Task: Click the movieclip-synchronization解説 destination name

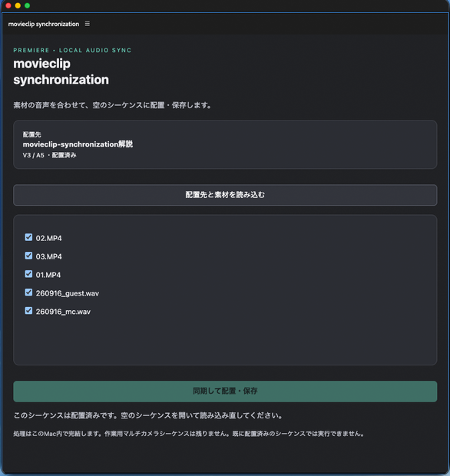Action: pyautogui.click(x=78, y=144)
